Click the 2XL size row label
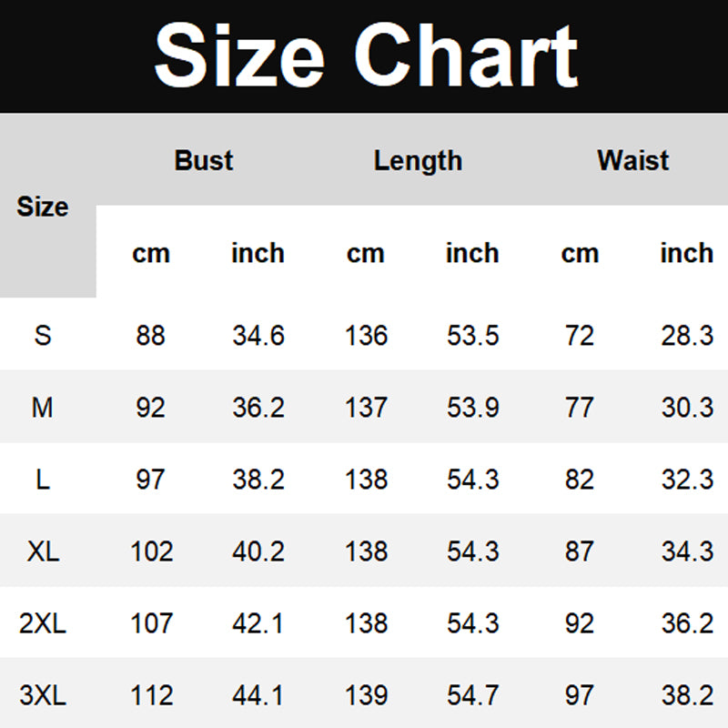 point(43,623)
